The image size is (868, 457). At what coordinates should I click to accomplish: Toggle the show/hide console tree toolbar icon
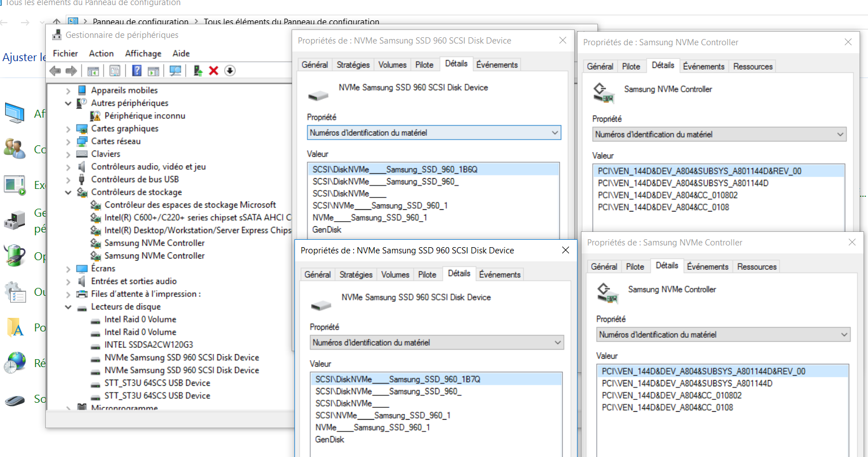point(93,71)
